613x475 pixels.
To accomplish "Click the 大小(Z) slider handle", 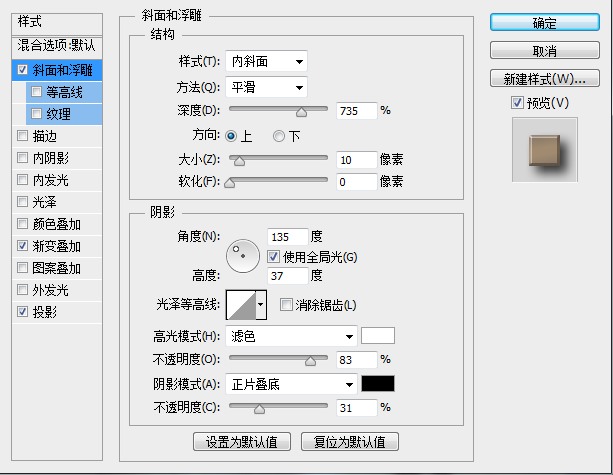I will pos(239,161).
